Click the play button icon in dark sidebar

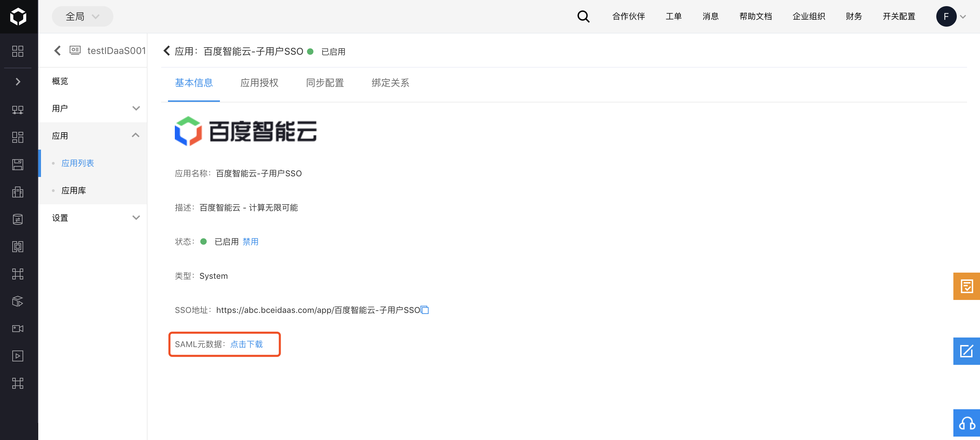pyautogui.click(x=18, y=356)
